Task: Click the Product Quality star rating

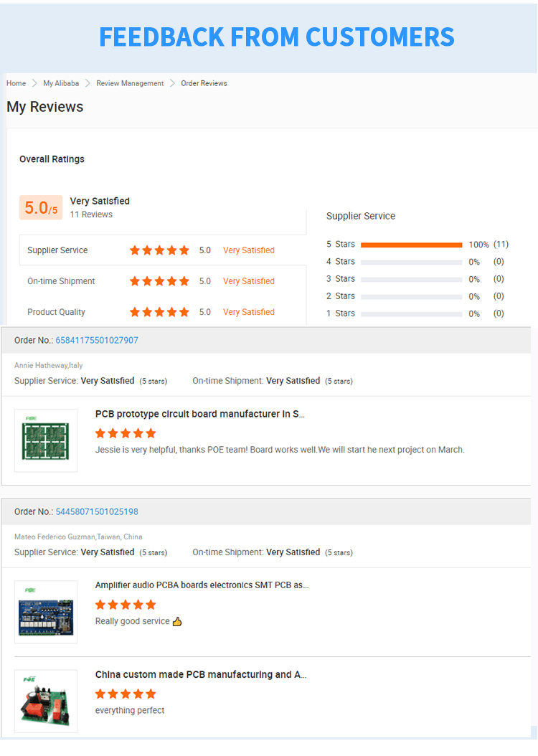Action: pos(159,312)
